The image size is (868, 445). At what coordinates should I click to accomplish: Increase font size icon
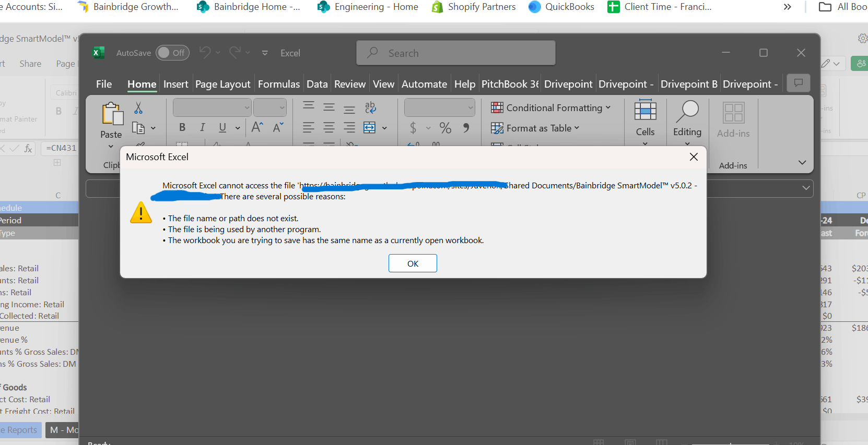[257, 127]
